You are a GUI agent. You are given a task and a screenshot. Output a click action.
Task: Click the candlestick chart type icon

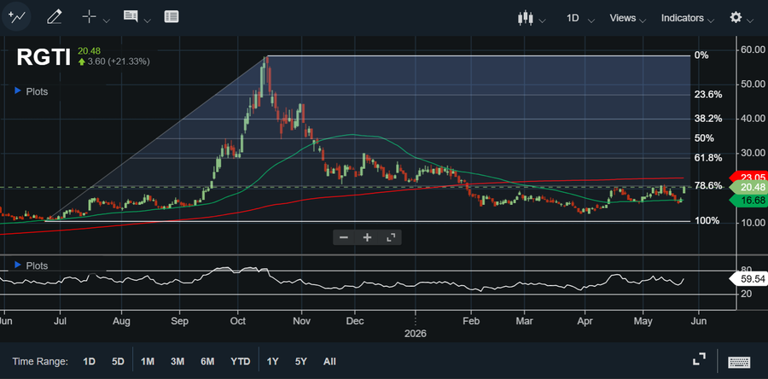pyautogui.click(x=525, y=18)
